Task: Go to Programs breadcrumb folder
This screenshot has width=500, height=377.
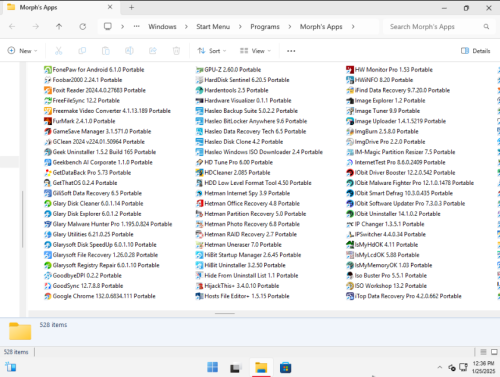Action: (x=265, y=27)
